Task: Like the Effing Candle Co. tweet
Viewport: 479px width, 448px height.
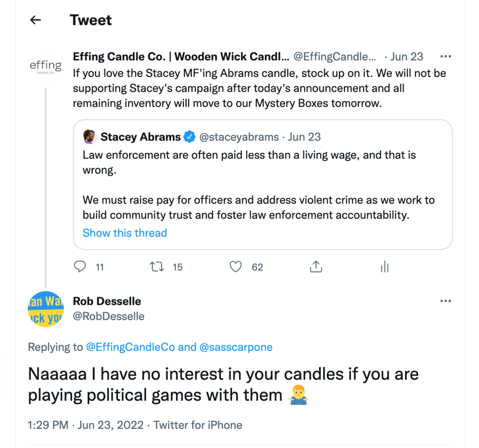Action: click(x=236, y=267)
